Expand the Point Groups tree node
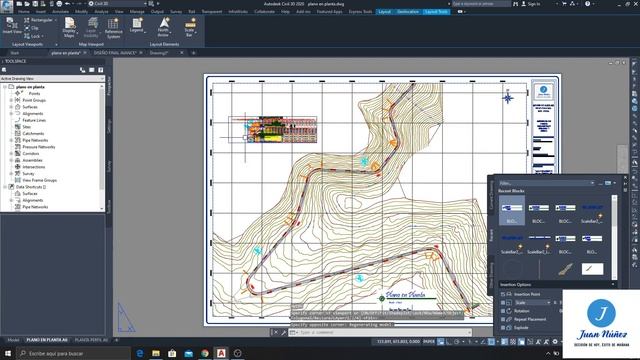Screen dimensions: 640x360 pos(11,100)
